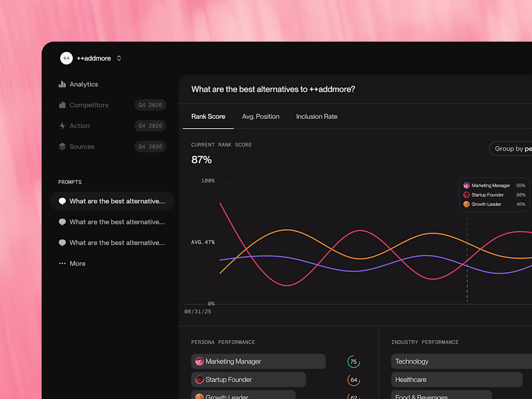The image size is (532, 399).
Task: Open the Sources menu item
Action: 82,147
